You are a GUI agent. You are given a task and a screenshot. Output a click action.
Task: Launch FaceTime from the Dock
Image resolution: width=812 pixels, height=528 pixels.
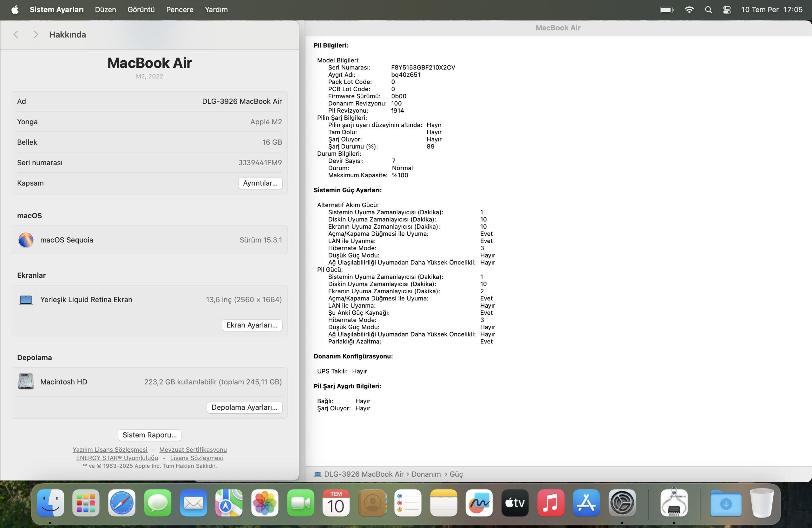tap(300, 503)
